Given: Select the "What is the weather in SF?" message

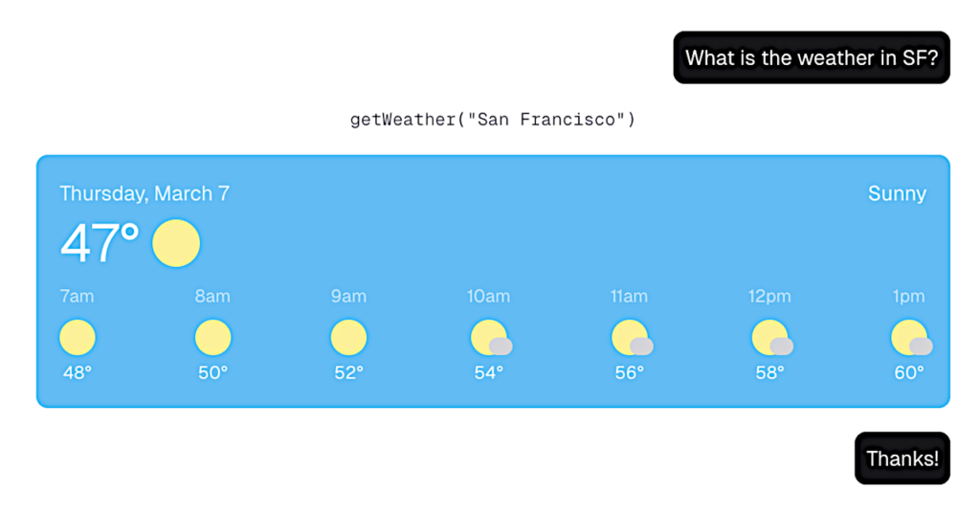Looking at the screenshot, I should click(812, 58).
